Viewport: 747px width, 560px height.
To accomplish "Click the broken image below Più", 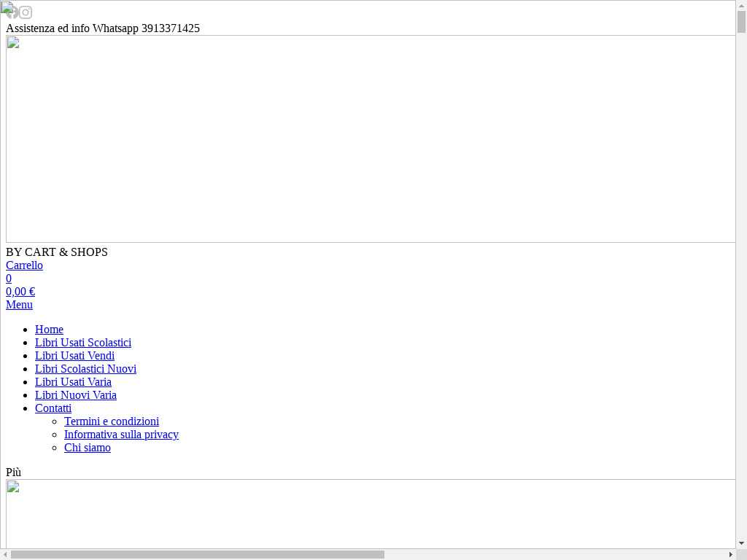I will pos(371,514).
